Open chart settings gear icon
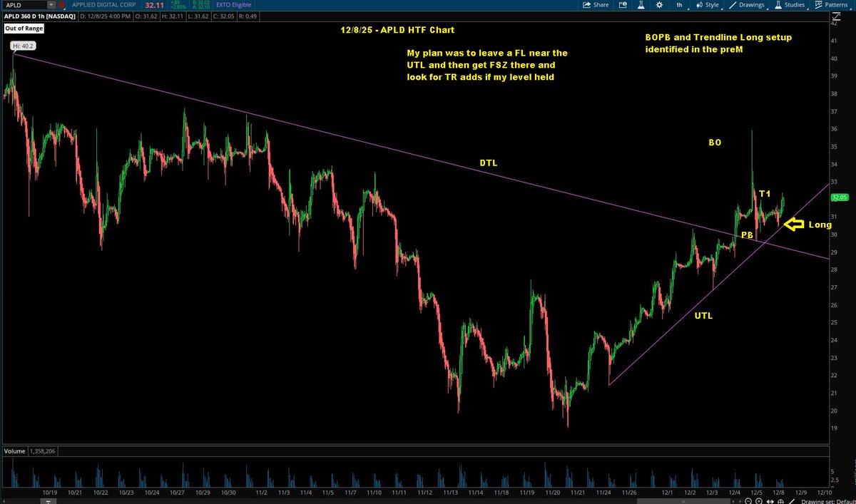This screenshot has height=504, width=856. coord(659,5)
